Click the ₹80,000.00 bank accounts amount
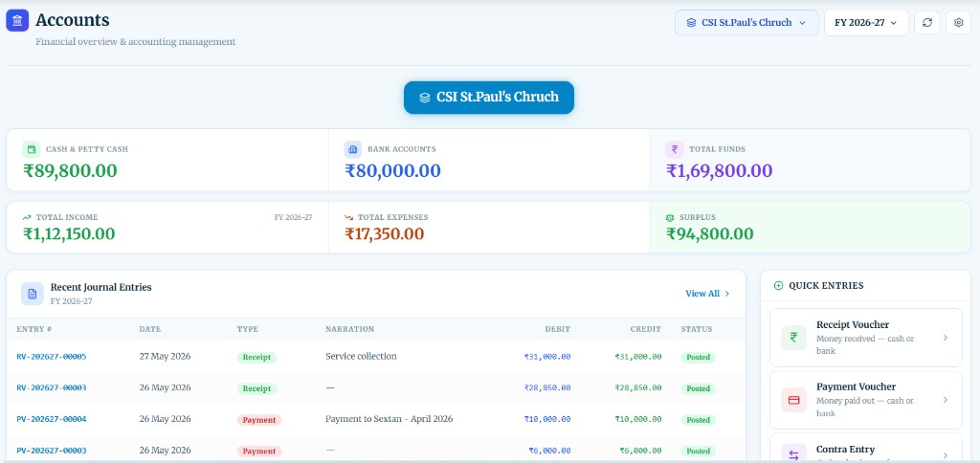The height and width of the screenshot is (463, 980). tap(392, 171)
